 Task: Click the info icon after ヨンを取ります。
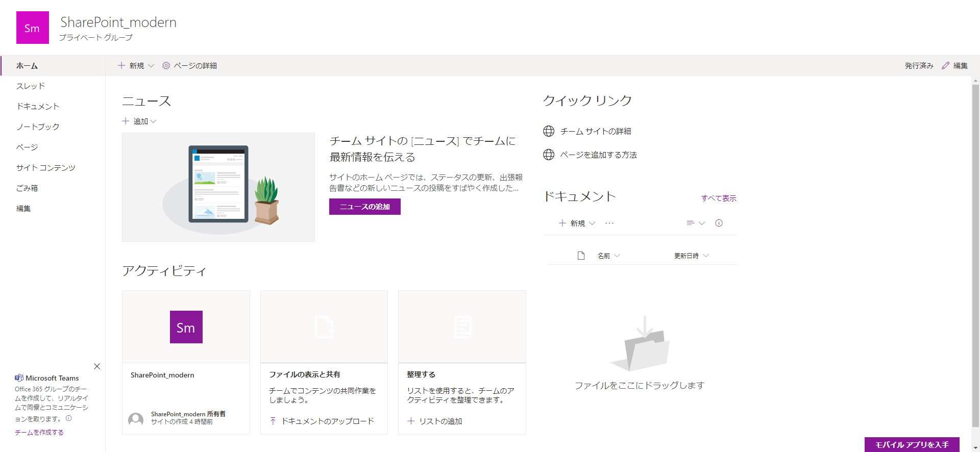(69, 418)
